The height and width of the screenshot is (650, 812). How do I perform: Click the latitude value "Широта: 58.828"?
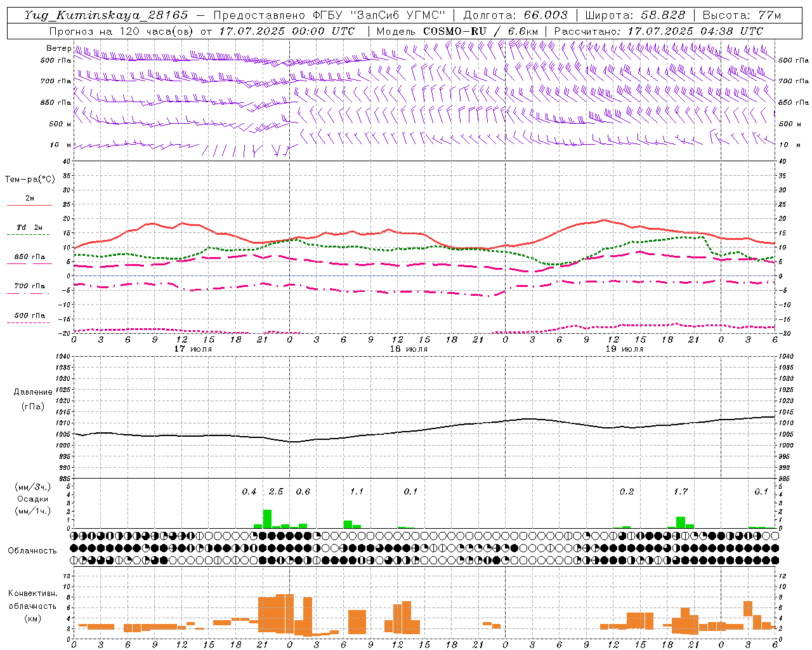coord(635,15)
